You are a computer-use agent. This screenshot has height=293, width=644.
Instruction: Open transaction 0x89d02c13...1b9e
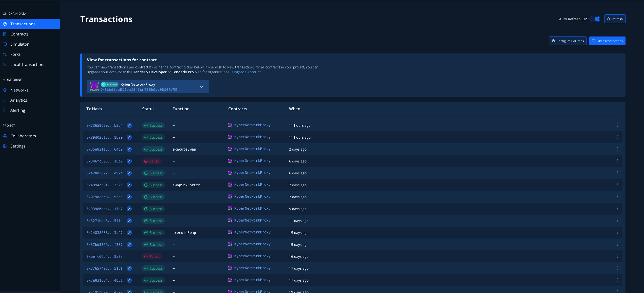tap(104, 137)
